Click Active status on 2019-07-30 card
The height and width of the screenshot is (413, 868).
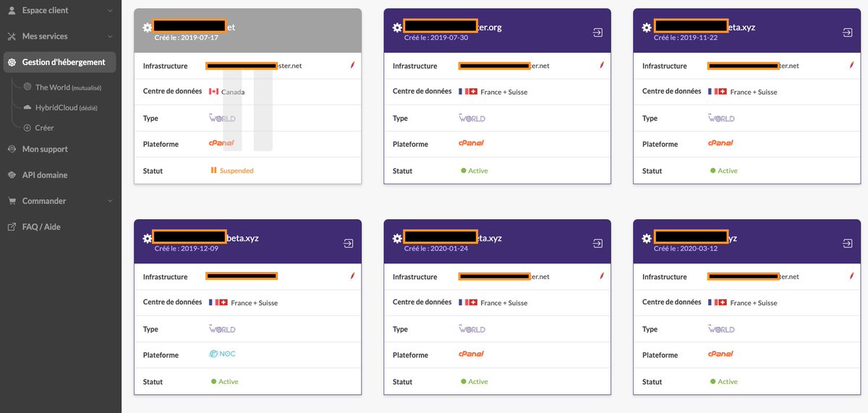[x=478, y=171]
